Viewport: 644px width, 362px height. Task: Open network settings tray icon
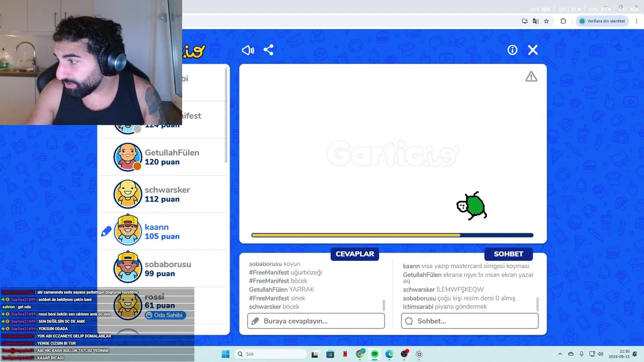pyautogui.click(x=592, y=354)
